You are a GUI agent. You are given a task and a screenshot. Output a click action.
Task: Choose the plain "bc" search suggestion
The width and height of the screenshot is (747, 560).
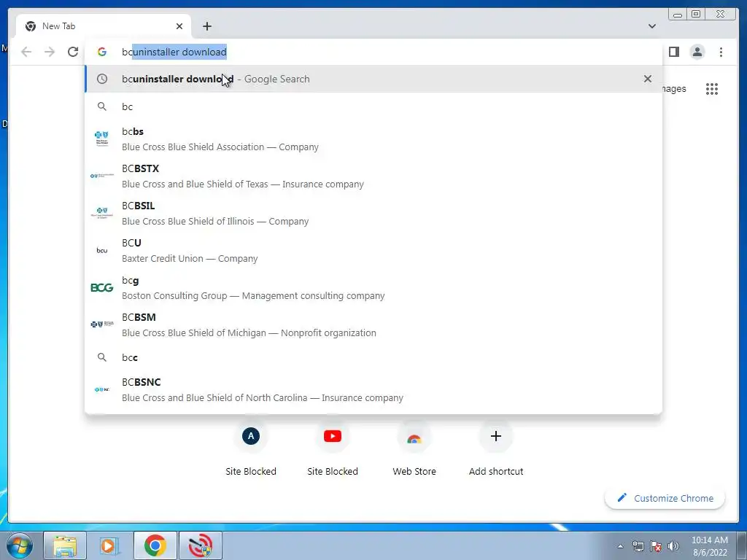373,106
